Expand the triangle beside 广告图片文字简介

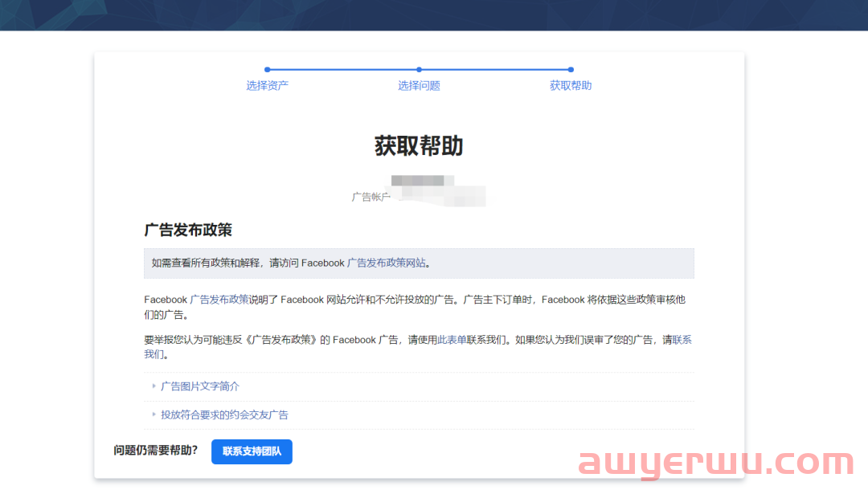[154, 386]
